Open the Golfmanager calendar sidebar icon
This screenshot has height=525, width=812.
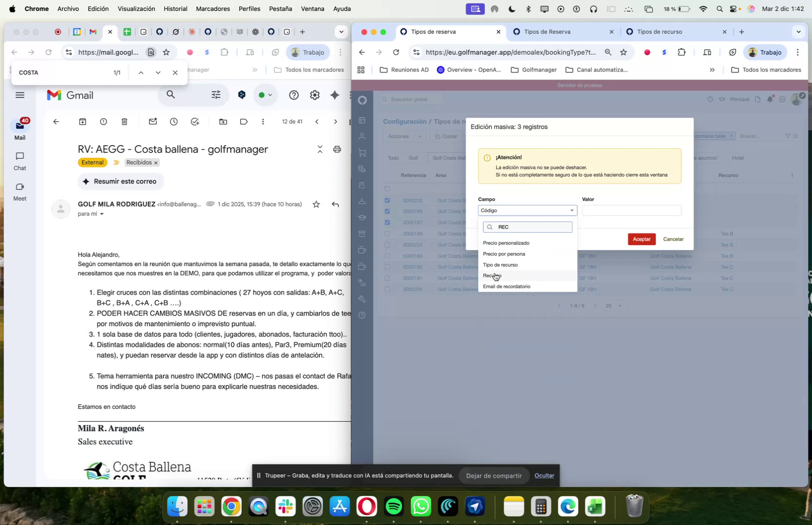(362, 121)
